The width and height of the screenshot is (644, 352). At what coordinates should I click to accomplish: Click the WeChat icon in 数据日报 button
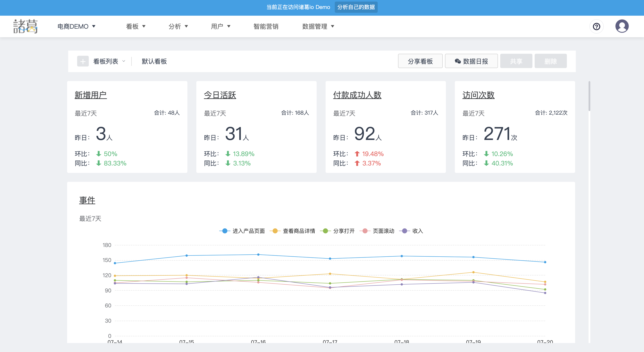coord(458,61)
